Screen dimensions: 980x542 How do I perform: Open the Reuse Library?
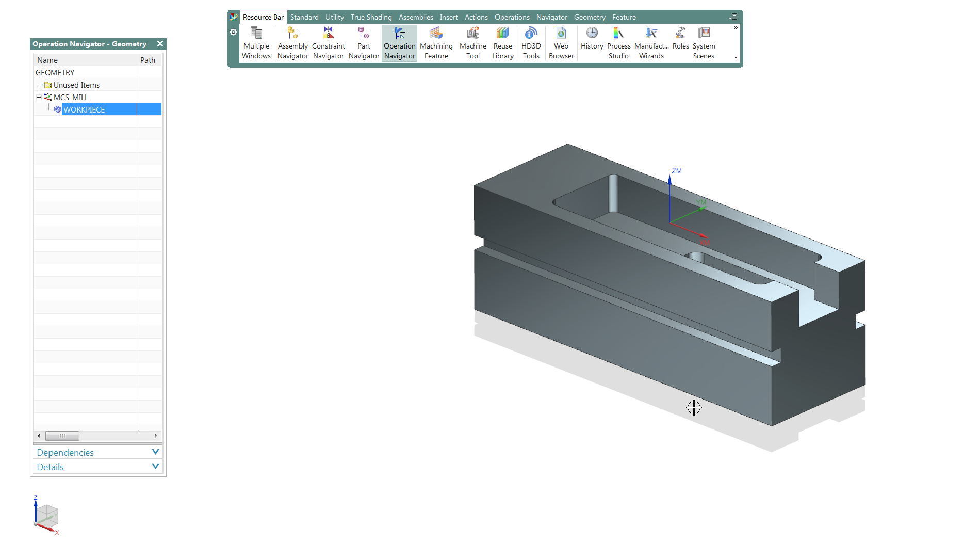(x=503, y=43)
